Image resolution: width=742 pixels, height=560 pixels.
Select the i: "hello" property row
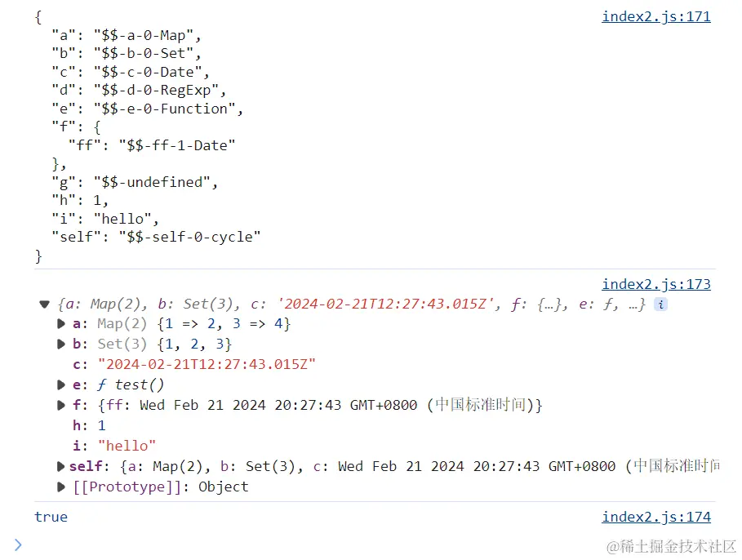(114, 446)
